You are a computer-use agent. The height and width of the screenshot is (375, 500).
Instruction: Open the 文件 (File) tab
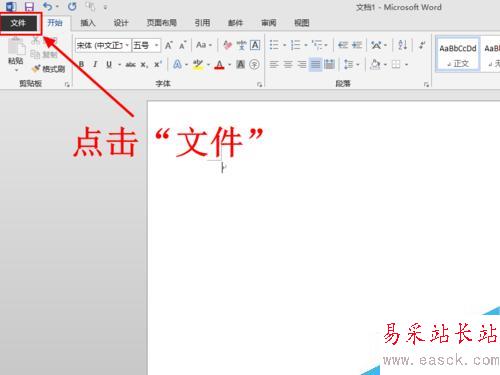(x=18, y=23)
